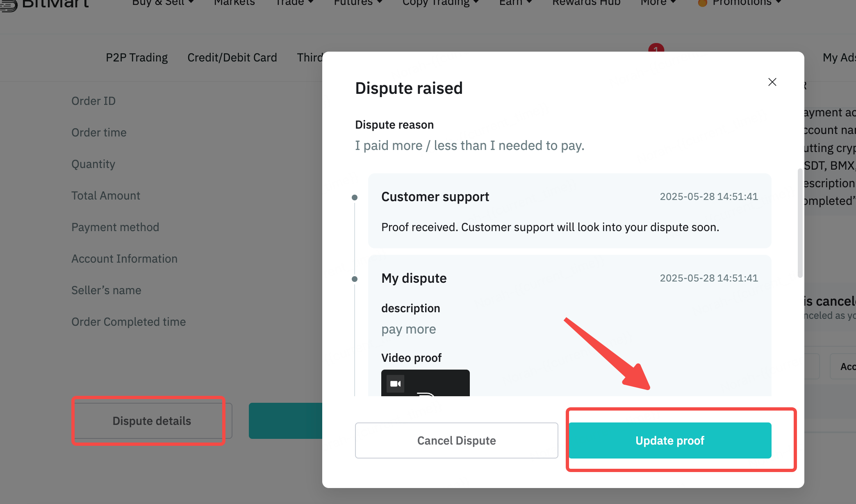Click the red notification badge
This screenshot has width=856, height=504.
(656, 48)
